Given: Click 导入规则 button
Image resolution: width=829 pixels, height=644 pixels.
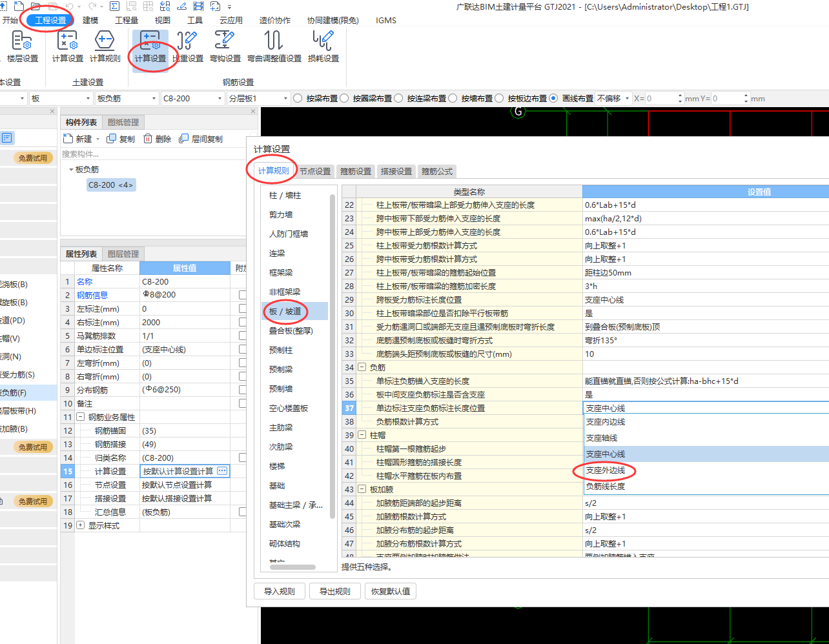Looking at the screenshot, I should tap(280, 591).
